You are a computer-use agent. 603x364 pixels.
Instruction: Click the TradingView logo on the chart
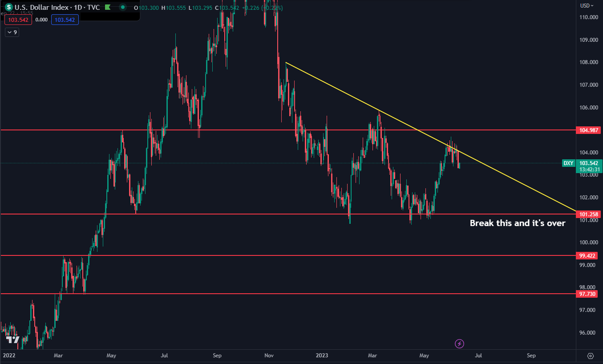(13, 340)
